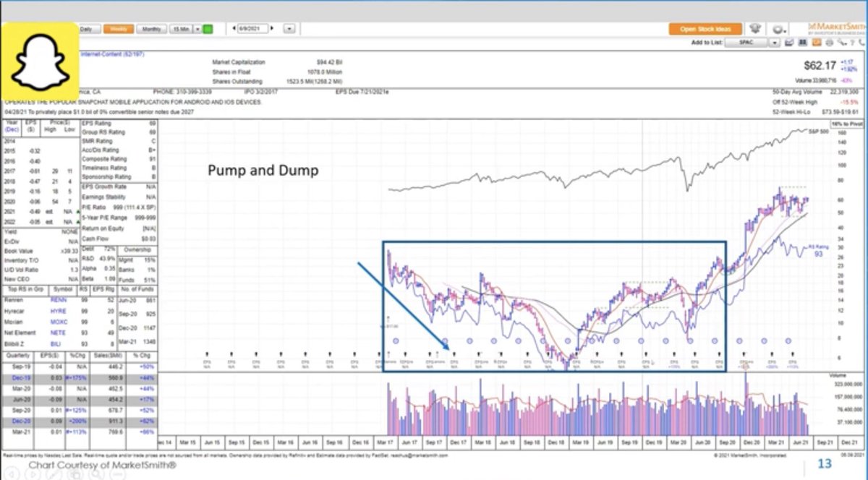
Task: Open the HYRE symbol link
Action: (x=58, y=310)
